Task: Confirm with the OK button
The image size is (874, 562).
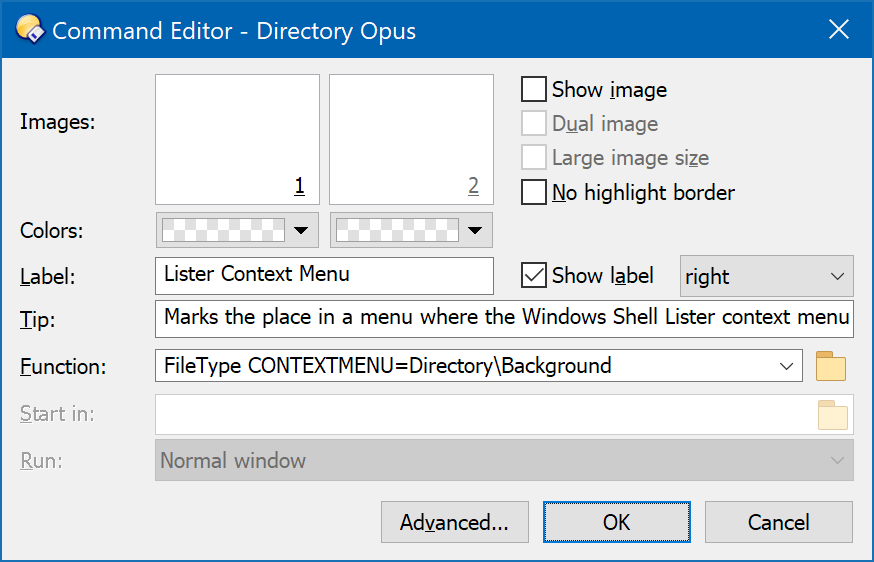Action: coord(616,522)
